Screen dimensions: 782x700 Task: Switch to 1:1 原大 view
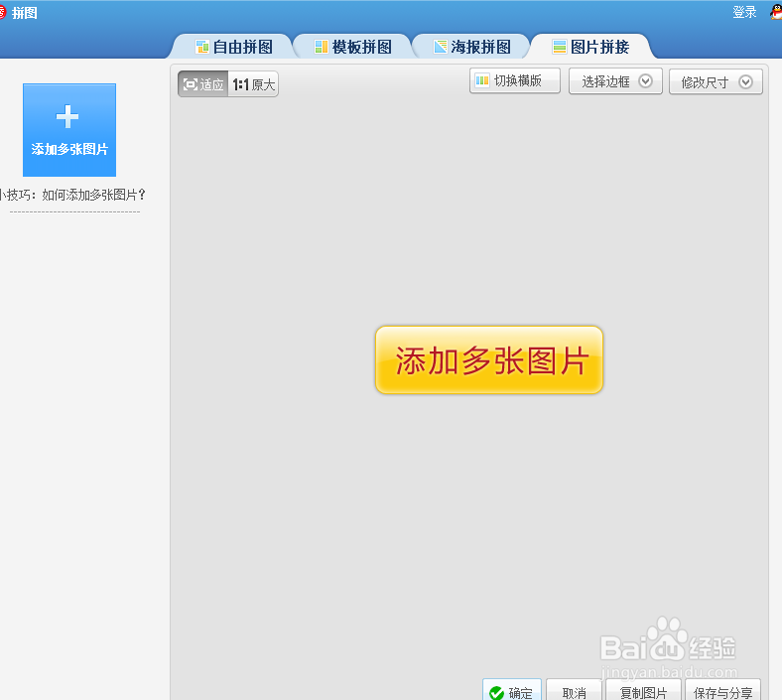253,84
